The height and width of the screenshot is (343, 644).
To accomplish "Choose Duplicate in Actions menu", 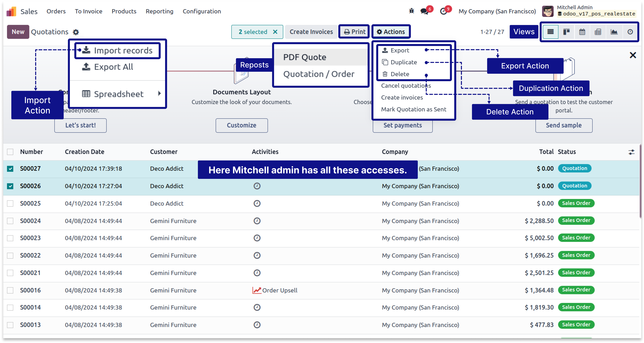I will pos(400,62).
